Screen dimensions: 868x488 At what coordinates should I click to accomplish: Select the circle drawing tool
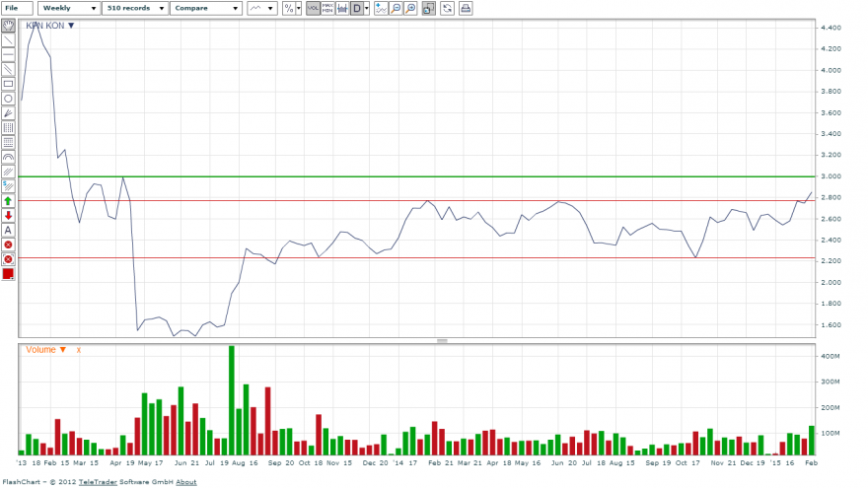click(x=8, y=99)
